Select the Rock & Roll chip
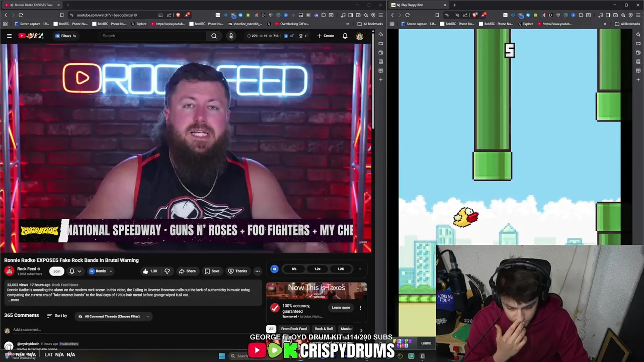The image size is (644, 362). tap(324, 329)
